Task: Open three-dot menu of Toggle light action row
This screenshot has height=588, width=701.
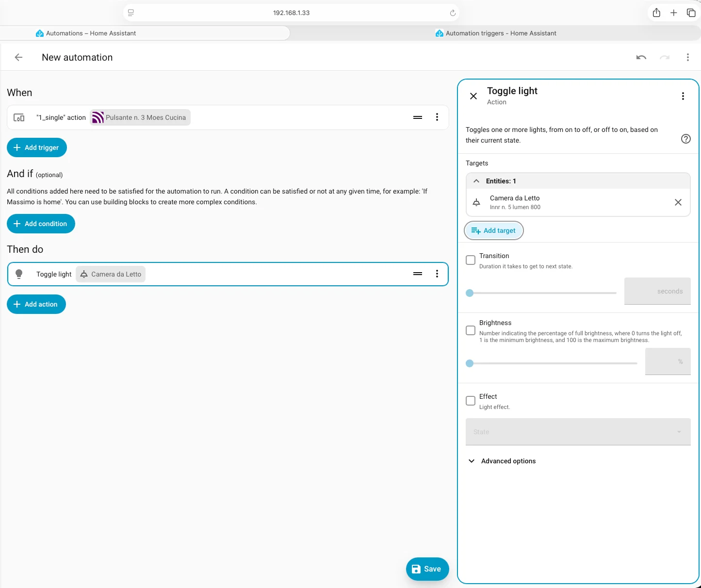Action: tap(437, 274)
